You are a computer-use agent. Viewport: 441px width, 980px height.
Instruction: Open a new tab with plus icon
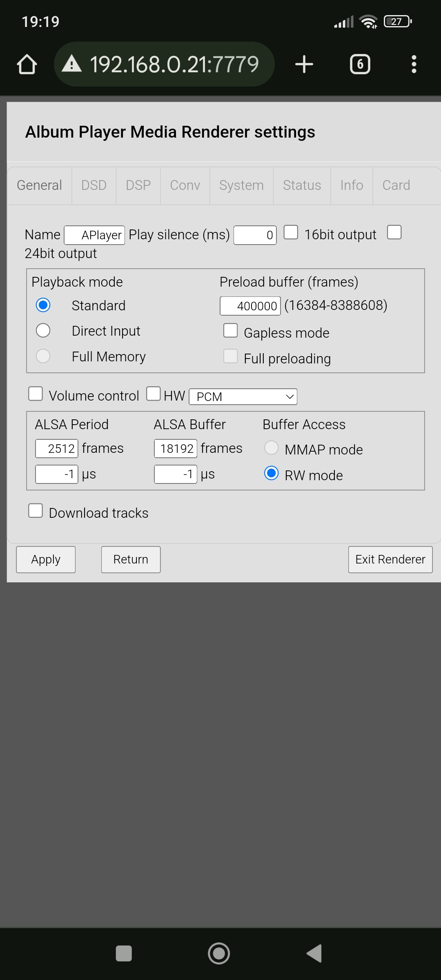(x=304, y=65)
